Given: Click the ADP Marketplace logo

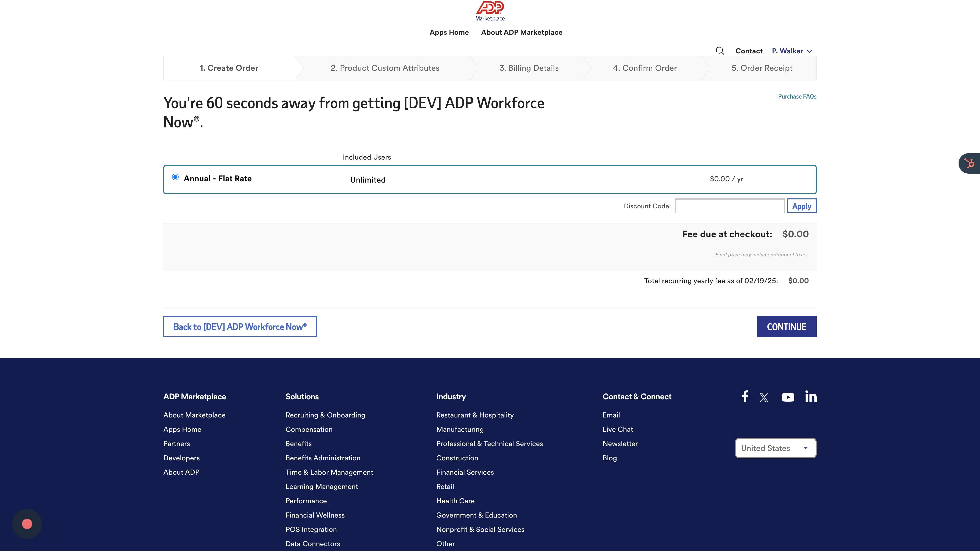Looking at the screenshot, I should click(490, 11).
